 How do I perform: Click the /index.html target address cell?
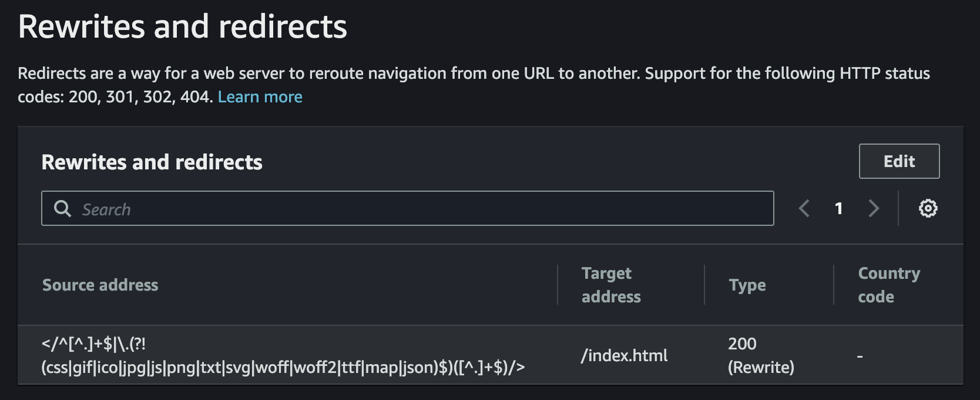pos(624,356)
